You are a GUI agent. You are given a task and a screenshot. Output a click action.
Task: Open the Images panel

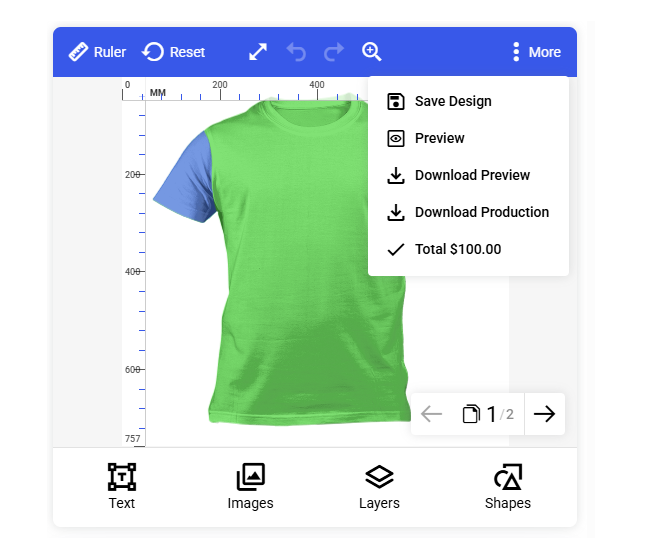pos(250,486)
